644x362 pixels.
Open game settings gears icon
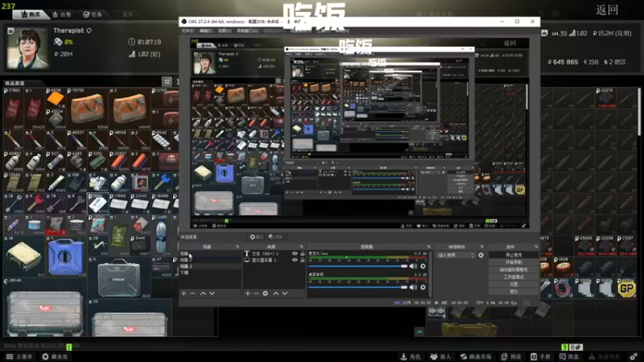click(x=634, y=356)
